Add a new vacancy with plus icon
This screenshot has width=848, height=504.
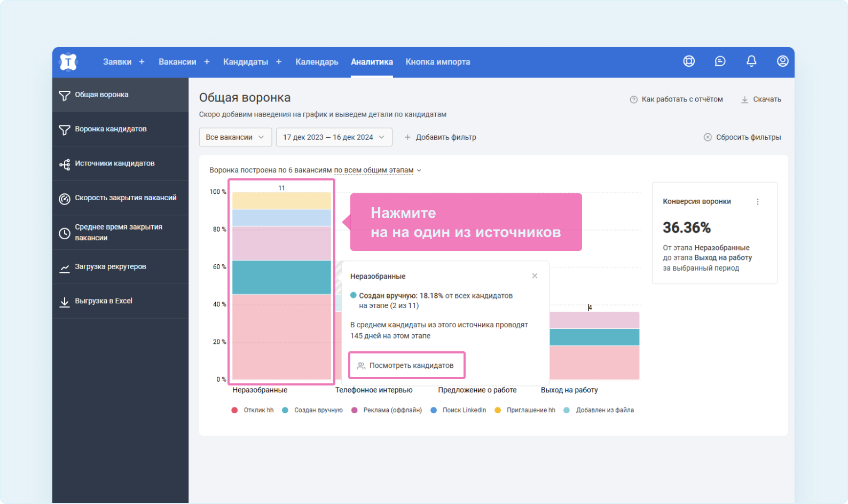point(207,62)
